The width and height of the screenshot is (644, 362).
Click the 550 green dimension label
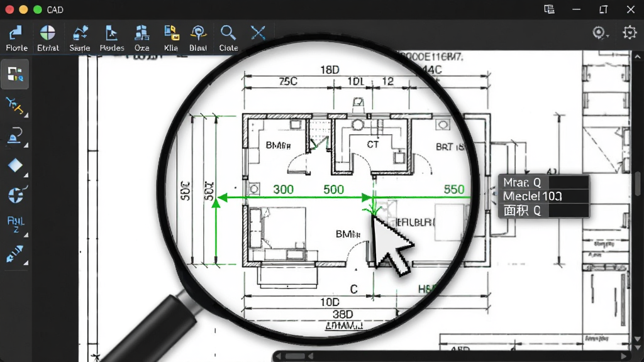point(454,190)
